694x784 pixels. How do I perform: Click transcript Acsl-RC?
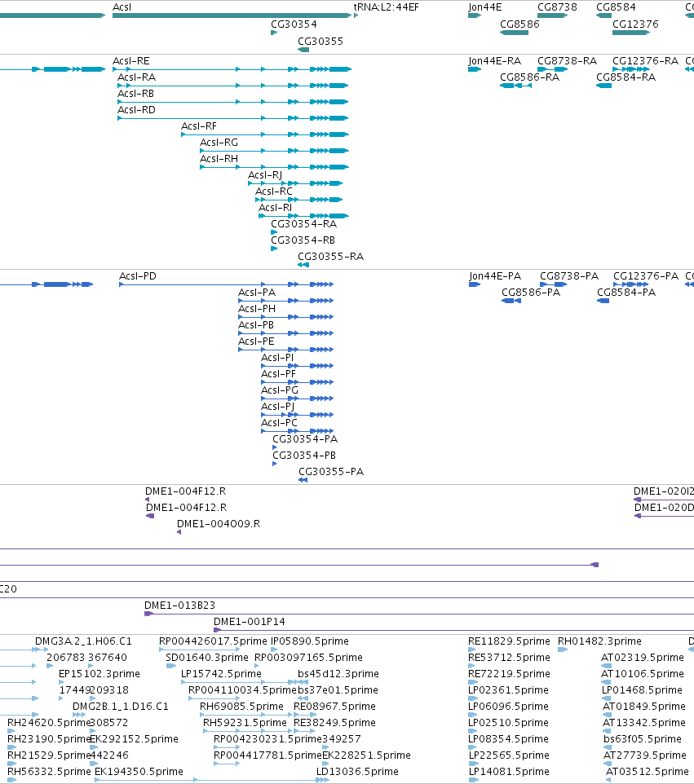(x=274, y=192)
